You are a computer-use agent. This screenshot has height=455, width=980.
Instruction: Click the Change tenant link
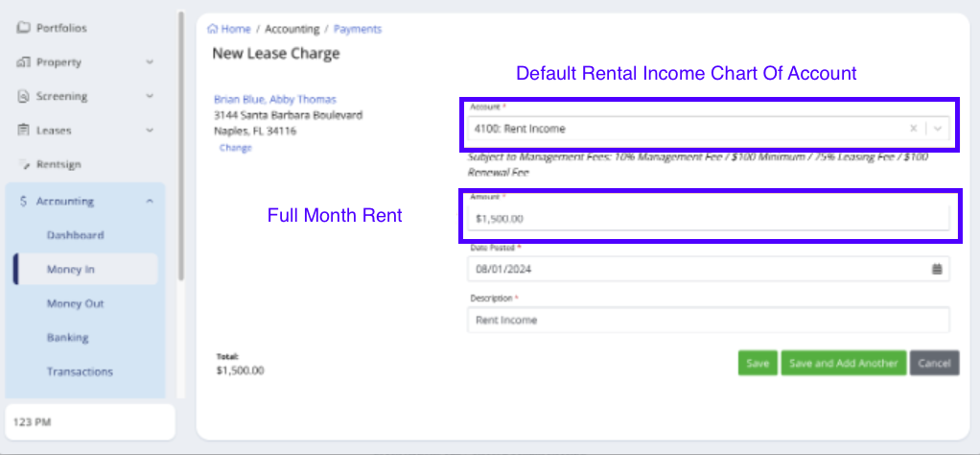click(235, 148)
